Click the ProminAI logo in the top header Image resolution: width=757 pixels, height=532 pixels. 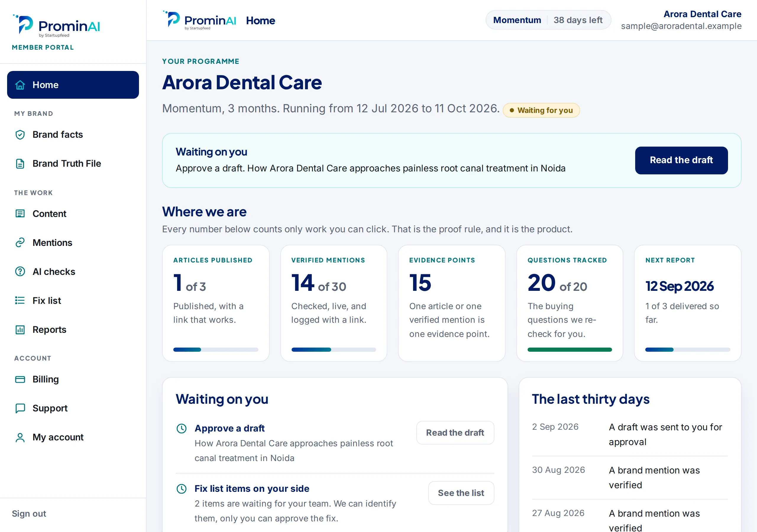click(x=200, y=20)
